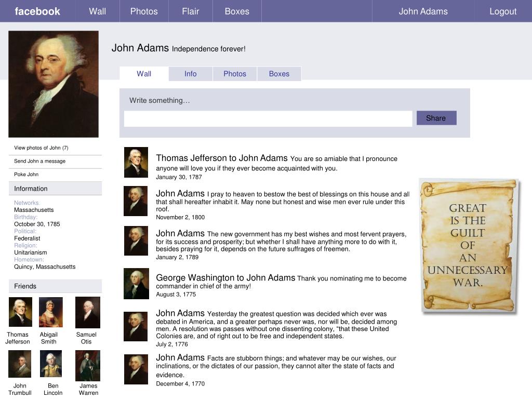Click George Washington's post avatar
The width and height of the screenshot is (532, 399).
click(x=136, y=284)
